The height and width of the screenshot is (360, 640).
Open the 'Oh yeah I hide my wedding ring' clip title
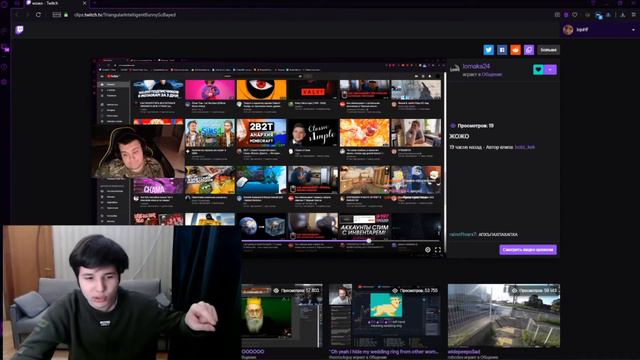point(384,351)
